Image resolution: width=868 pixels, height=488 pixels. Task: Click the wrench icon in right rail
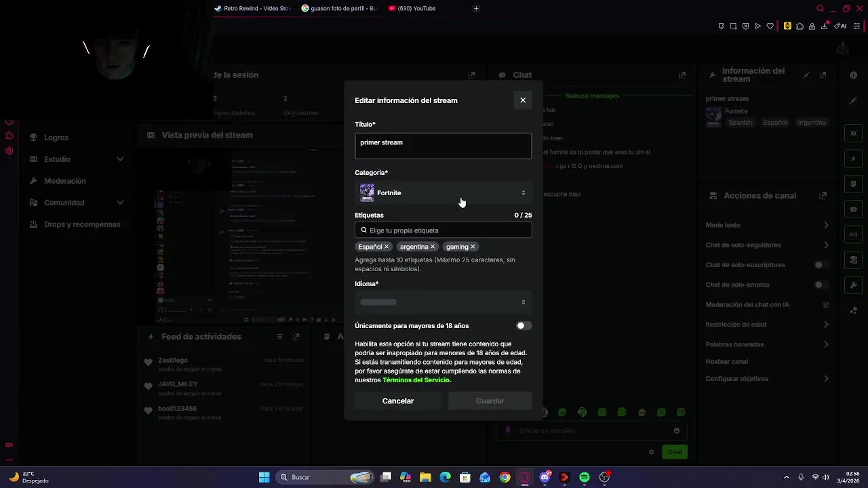pos(854,285)
